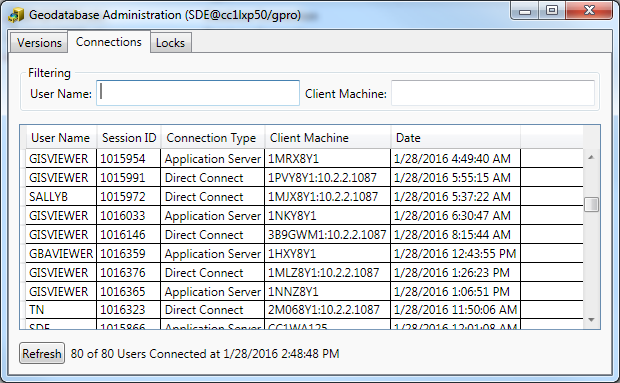
Task: Click the Client Machine filter field
Action: coord(493,93)
